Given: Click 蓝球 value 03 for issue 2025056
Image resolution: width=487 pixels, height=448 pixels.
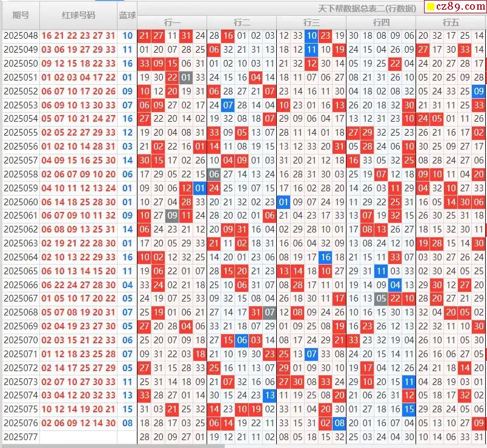Looking at the screenshot, I should tap(127, 147).
